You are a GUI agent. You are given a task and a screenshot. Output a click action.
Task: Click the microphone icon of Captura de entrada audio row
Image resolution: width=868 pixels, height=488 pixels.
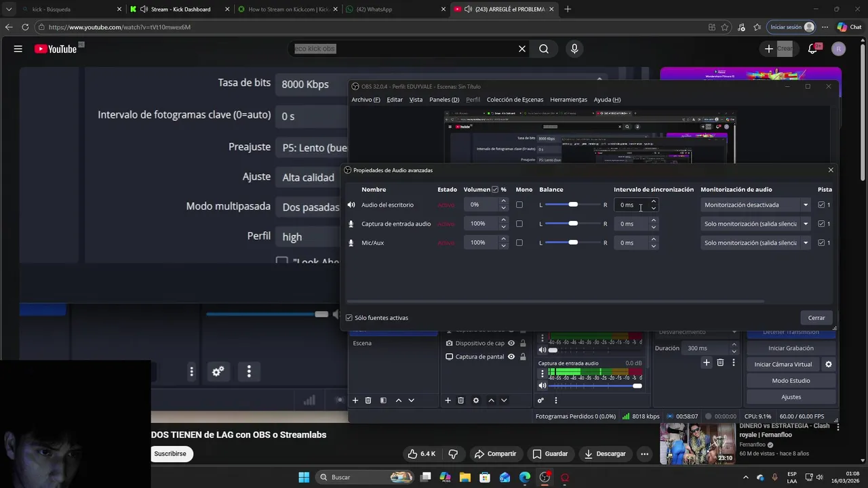point(351,224)
